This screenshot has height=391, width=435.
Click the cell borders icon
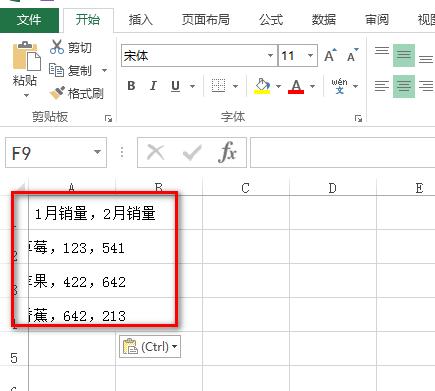218,86
